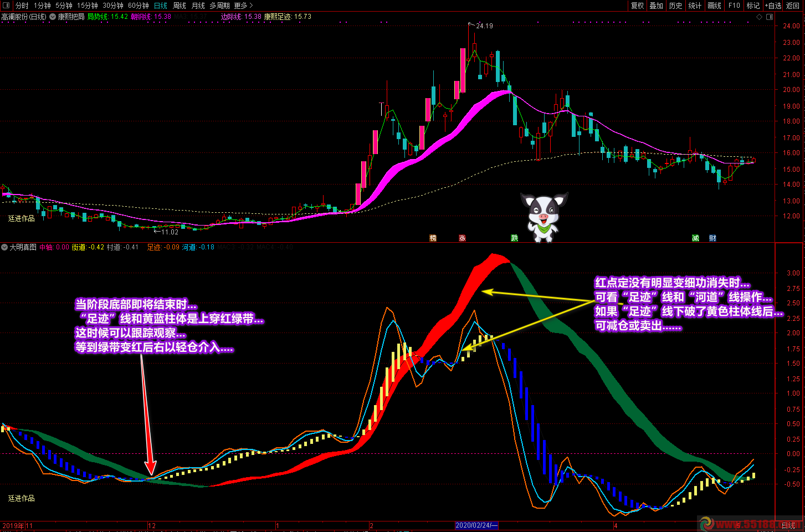Select the 周线 weekly chart tab
This screenshot has height=532, width=805.
(180, 6)
